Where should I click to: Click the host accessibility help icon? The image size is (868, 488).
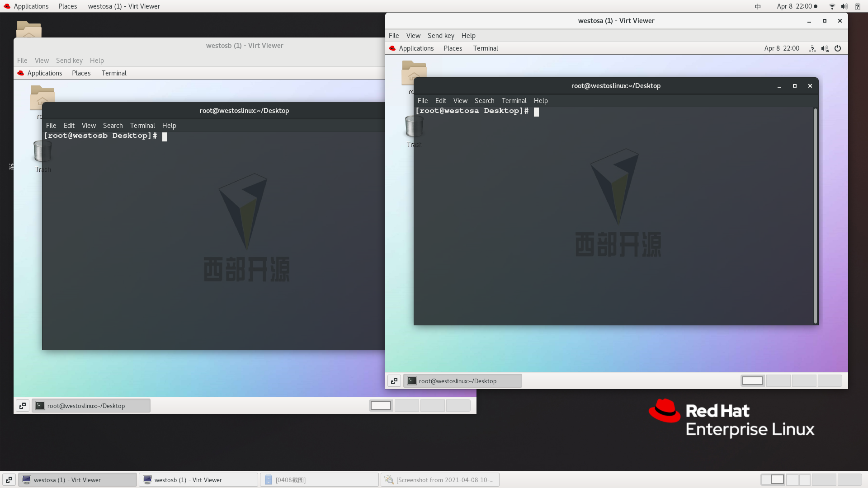coord(857,6)
